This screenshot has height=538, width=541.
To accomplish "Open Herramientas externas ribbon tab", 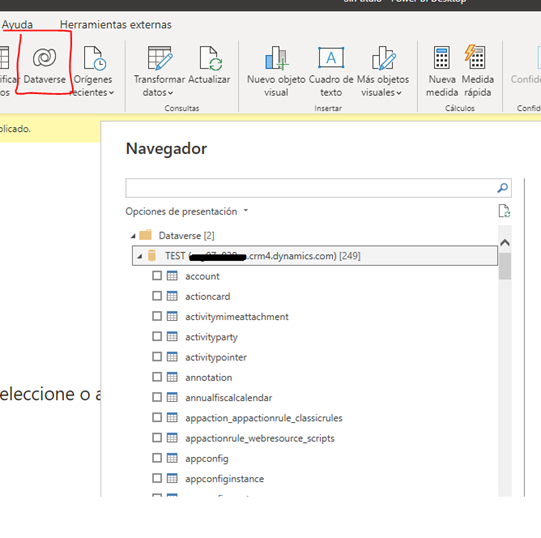I will coord(116,25).
